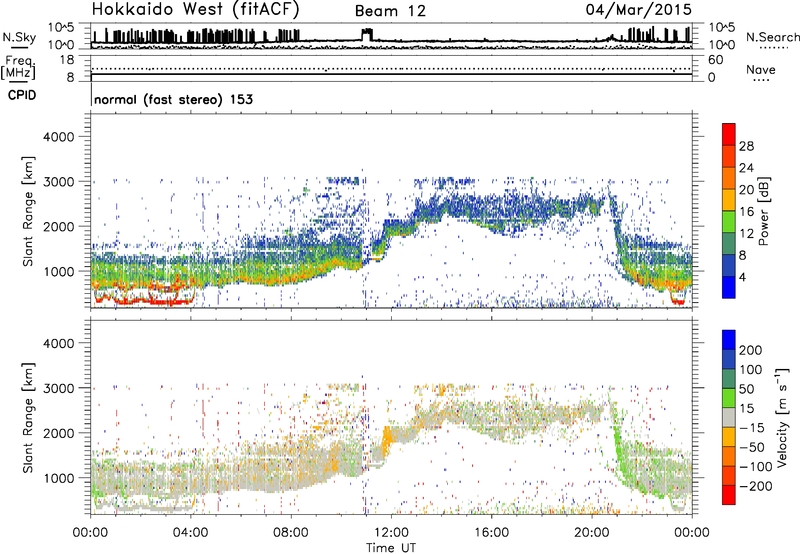Click the velocity panel 'Slant Range [km]' label
The width and height of the screenshot is (800, 554).
click(28, 418)
